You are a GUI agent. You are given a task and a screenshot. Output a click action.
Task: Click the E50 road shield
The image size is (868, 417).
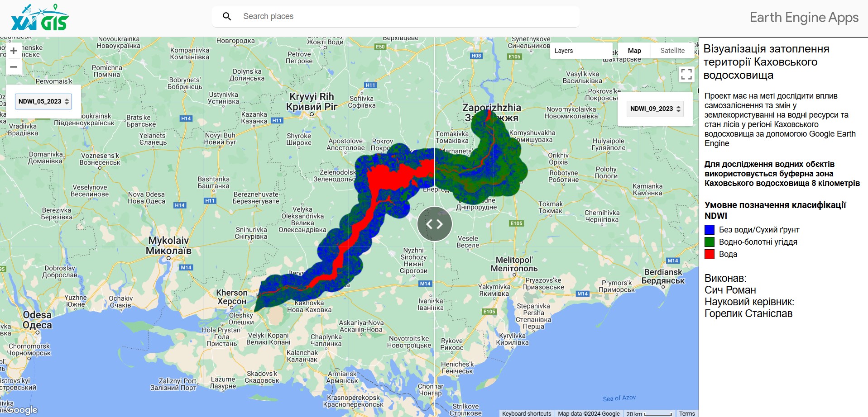click(x=380, y=47)
